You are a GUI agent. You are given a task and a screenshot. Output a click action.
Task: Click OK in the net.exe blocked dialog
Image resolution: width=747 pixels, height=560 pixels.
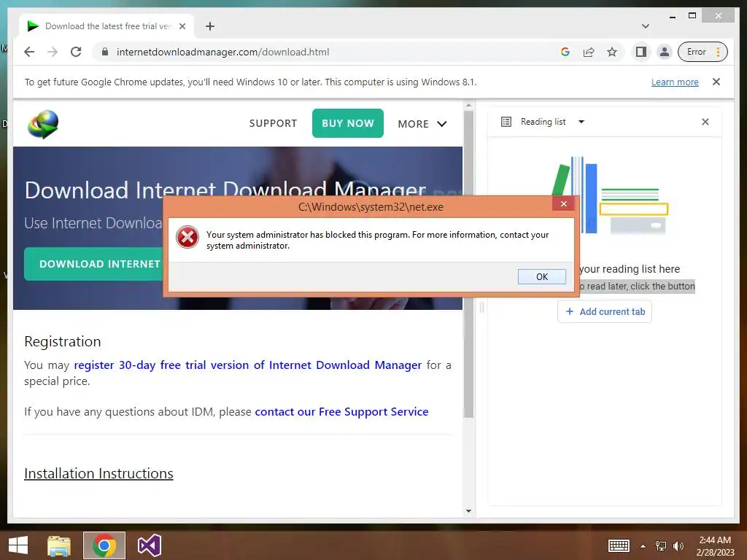(x=542, y=276)
